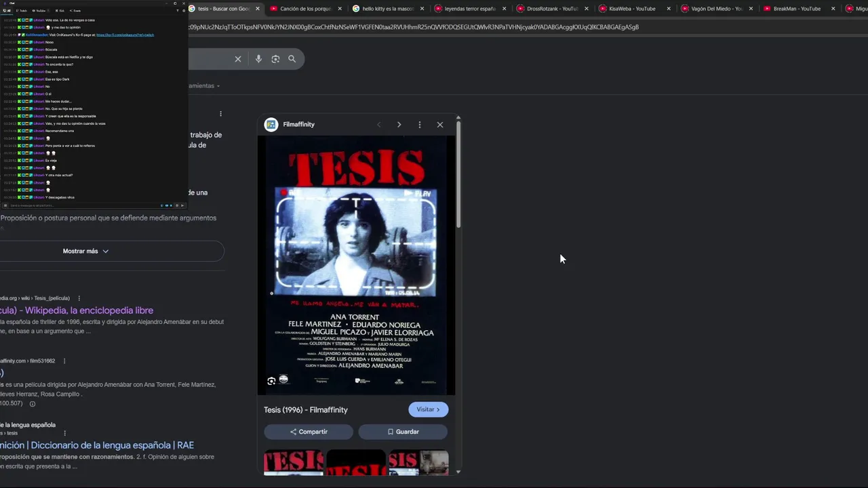
Task: Open the chat filter icon
Action: coord(178,11)
